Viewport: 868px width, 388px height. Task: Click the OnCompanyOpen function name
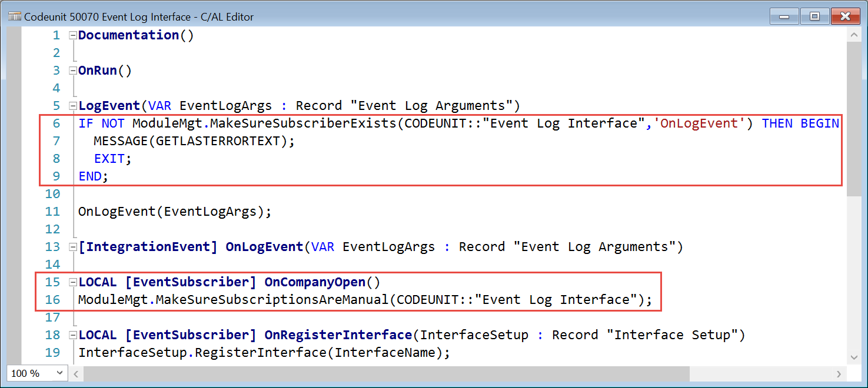[315, 282]
